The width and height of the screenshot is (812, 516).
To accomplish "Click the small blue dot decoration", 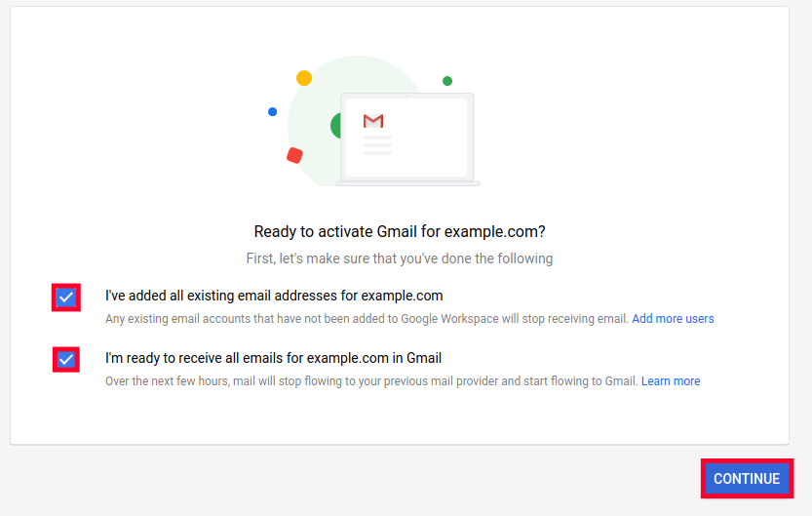I will (x=272, y=112).
